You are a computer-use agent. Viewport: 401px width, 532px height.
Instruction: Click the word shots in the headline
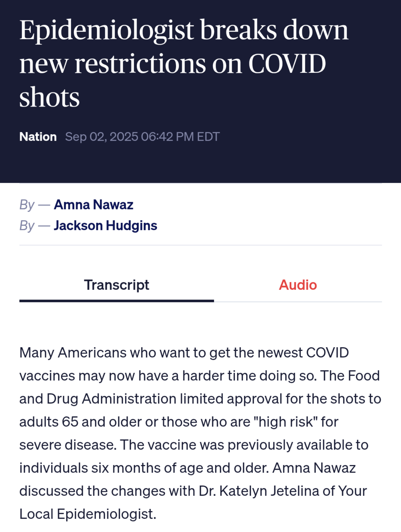coord(50,97)
